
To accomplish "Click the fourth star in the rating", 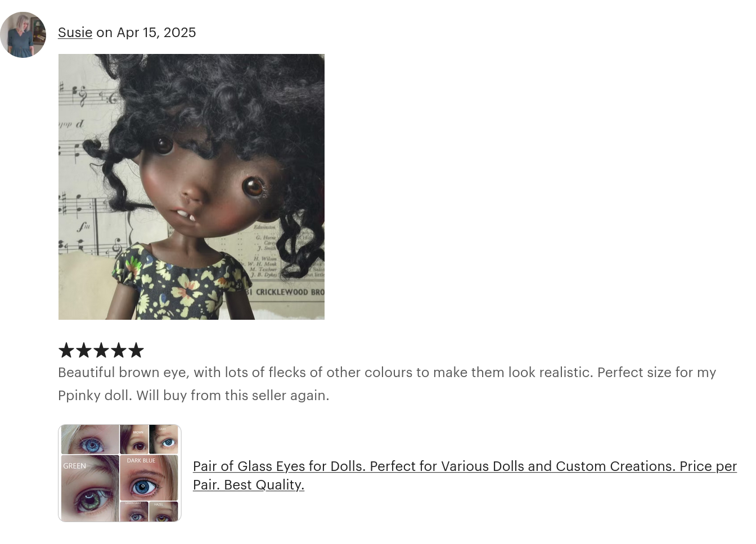I will 119,350.
